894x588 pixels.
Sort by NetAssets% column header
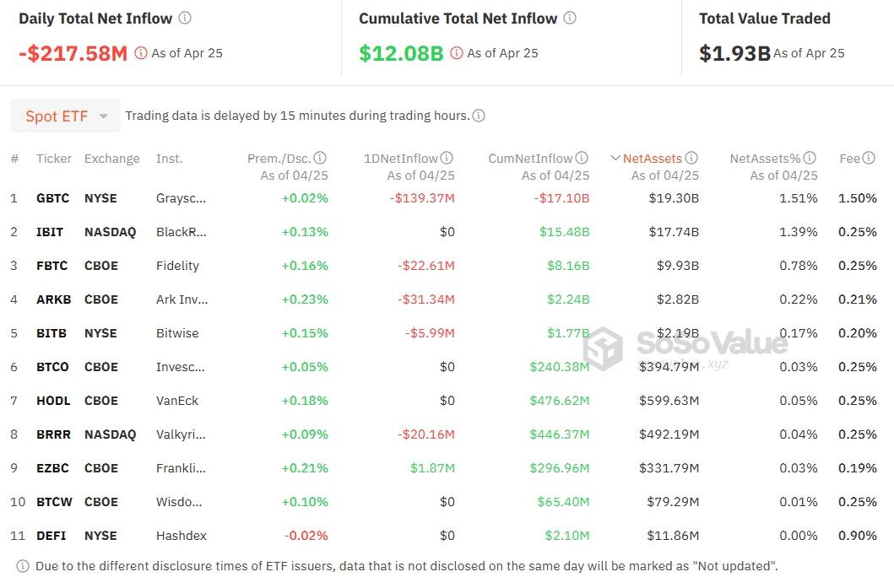765,159
